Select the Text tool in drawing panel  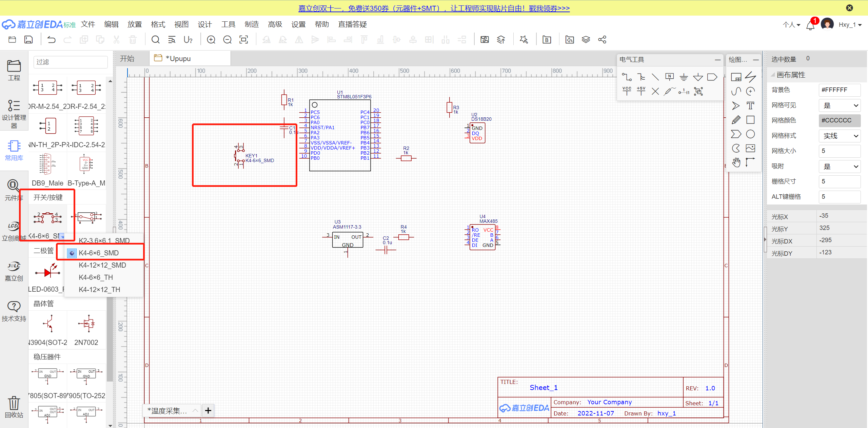(750, 105)
